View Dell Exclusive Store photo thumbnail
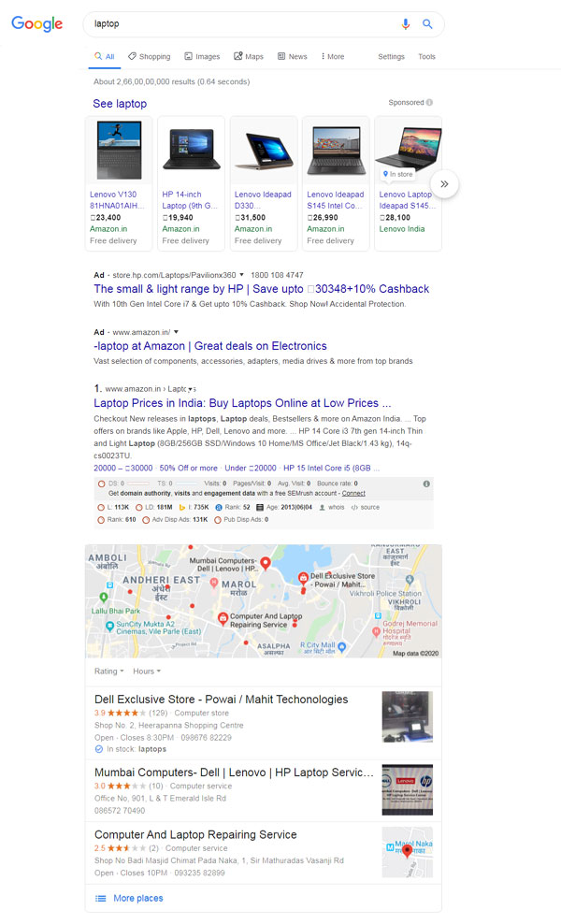Image resolution: width=561 pixels, height=924 pixels. 408,716
